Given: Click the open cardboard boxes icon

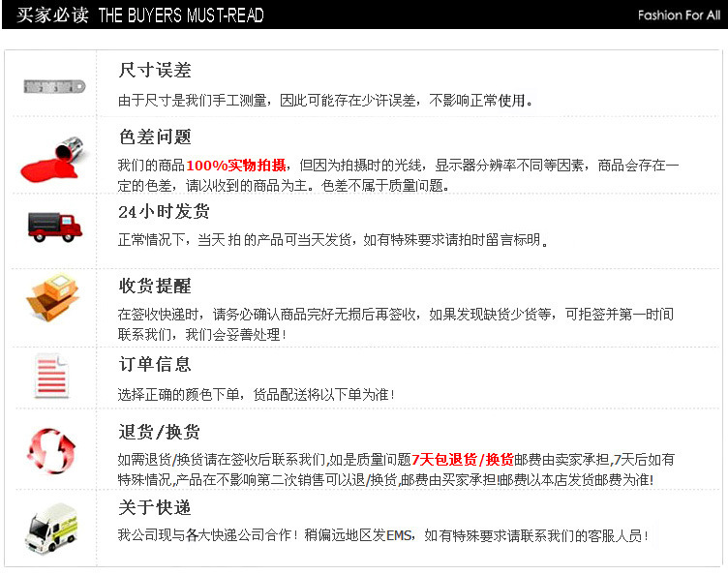Looking at the screenshot, I should 53,297.
